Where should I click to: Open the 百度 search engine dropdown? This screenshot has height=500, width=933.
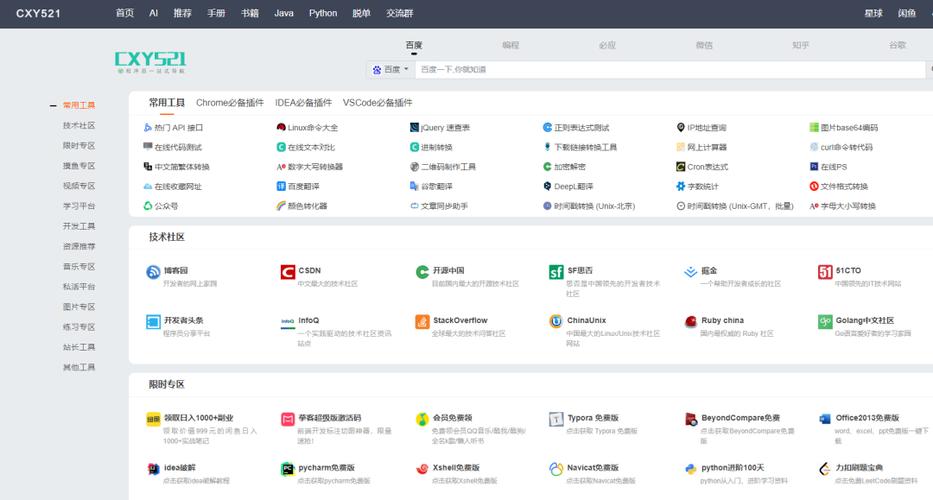(390, 70)
